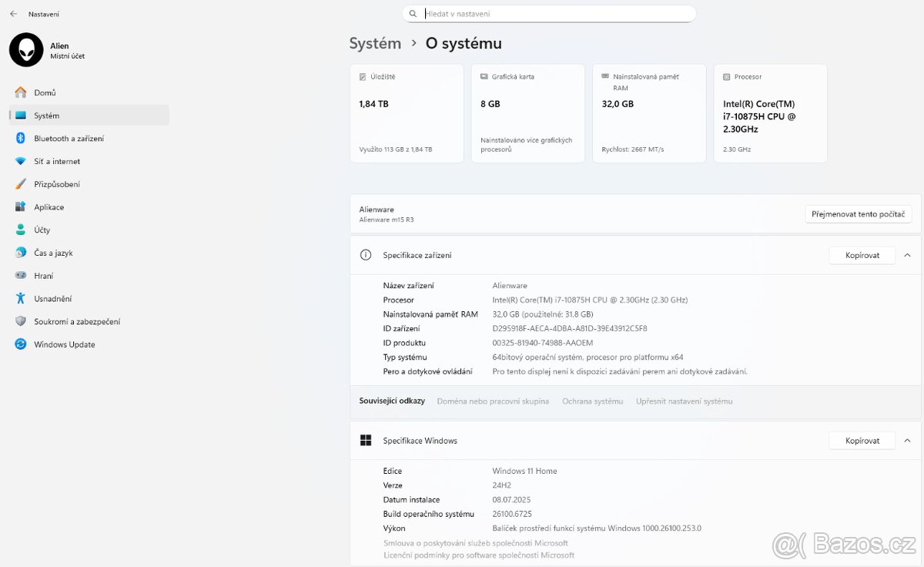924x567 pixels.
Task: Focus the Hledat v nastavení search box
Action: (x=554, y=14)
